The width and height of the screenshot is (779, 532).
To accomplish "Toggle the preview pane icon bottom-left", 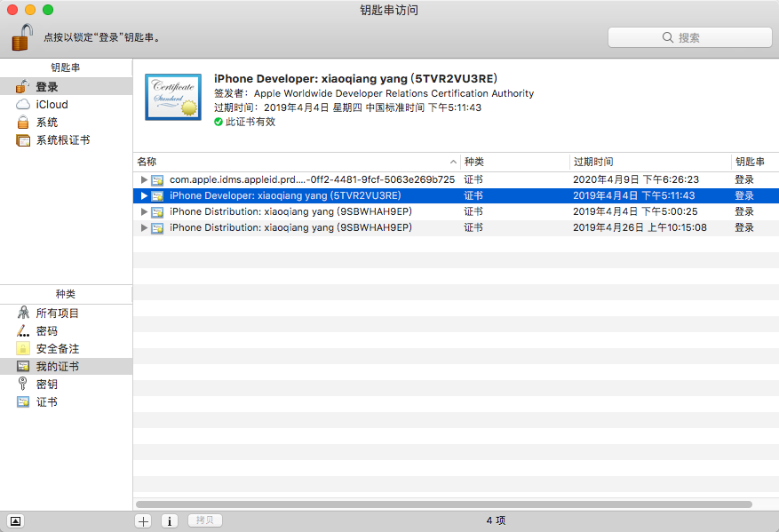I will 15,521.
